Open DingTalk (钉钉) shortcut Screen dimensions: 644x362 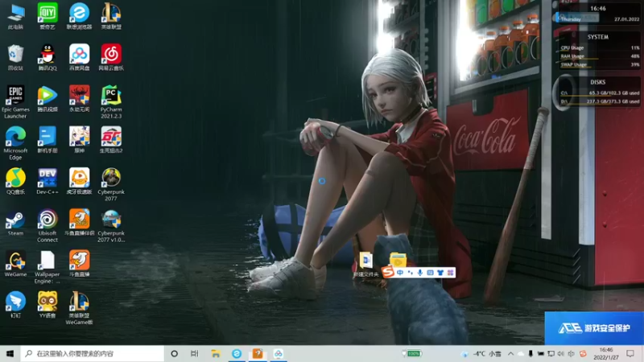[x=15, y=305]
